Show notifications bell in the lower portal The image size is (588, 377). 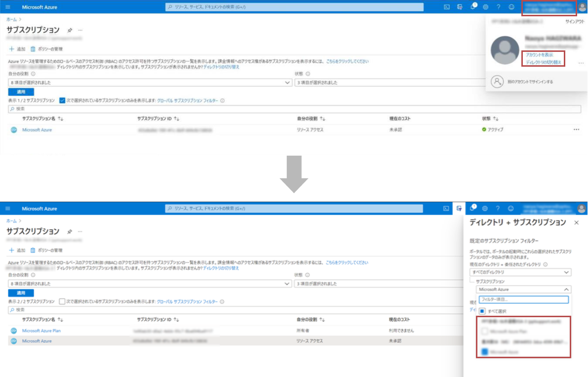pos(472,208)
